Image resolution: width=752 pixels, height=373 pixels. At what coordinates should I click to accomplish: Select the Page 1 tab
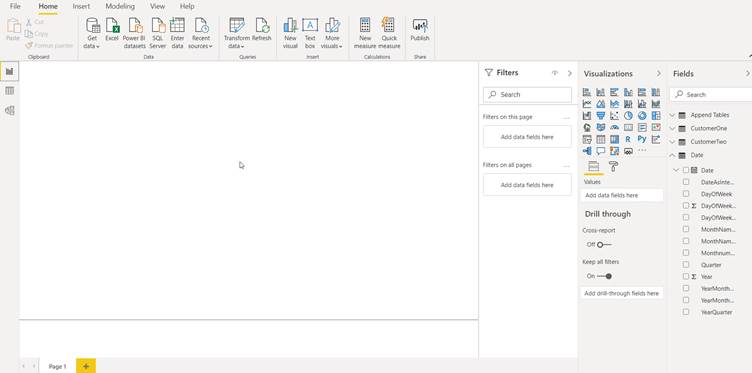point(57,366)
